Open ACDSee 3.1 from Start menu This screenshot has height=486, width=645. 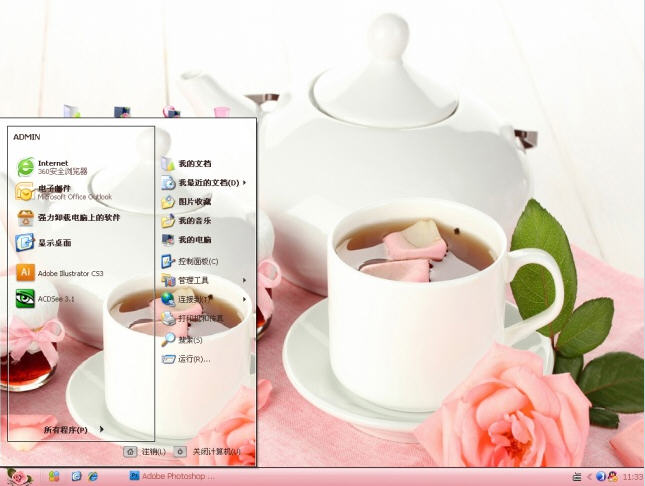click(x=45, y=299)
